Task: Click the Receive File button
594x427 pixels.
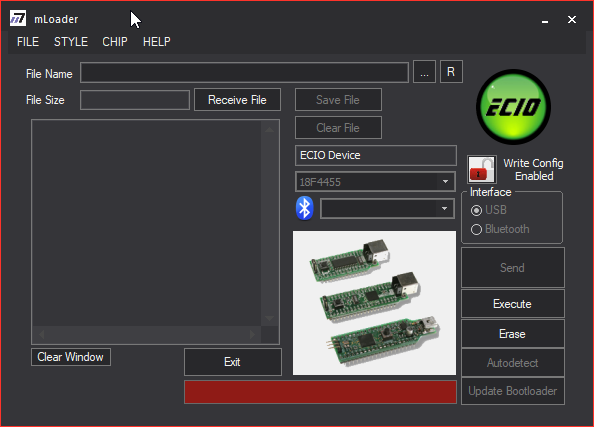Action: click(x=238, y=100)
